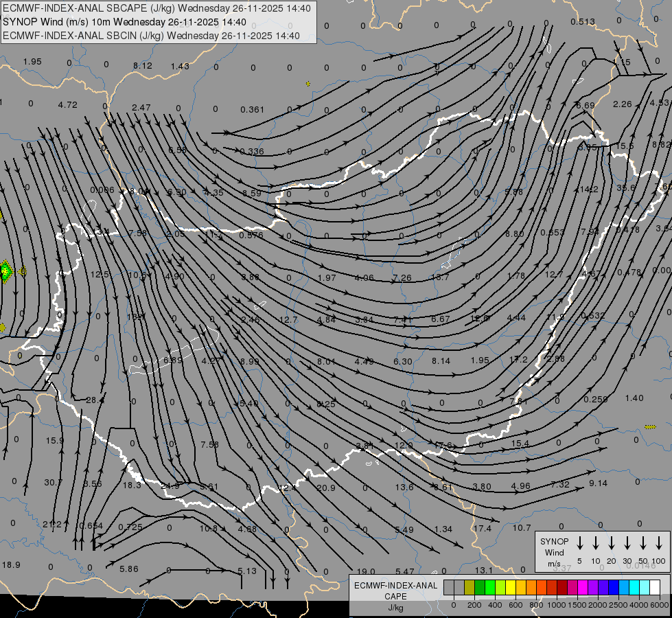Click the 10 m/s wind arrow in the SYNOP legend

point(595,543)
